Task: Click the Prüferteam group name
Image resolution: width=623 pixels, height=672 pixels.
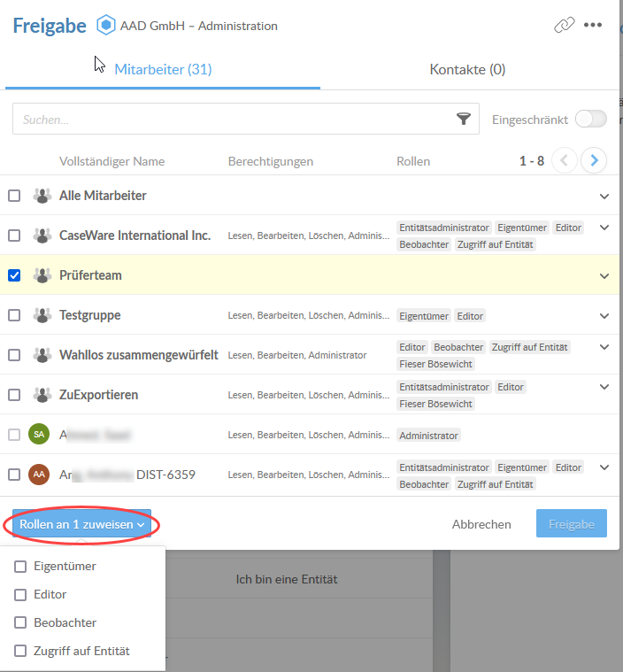Action: point(90,275)
